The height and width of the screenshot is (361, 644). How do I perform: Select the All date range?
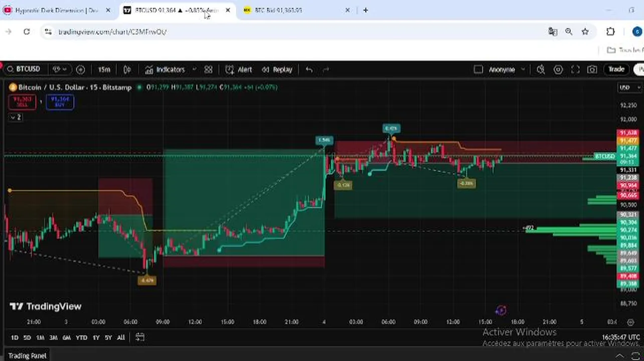121,337
